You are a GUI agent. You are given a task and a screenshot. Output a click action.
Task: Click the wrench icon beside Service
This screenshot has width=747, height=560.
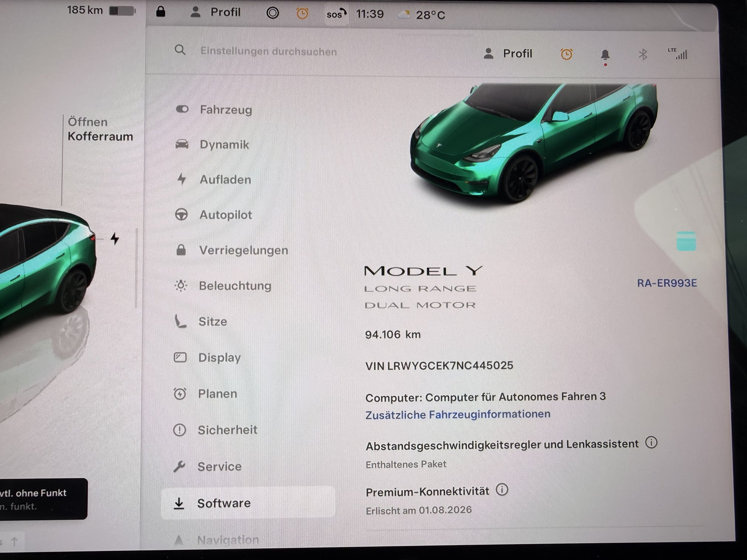tap(179, 466)
